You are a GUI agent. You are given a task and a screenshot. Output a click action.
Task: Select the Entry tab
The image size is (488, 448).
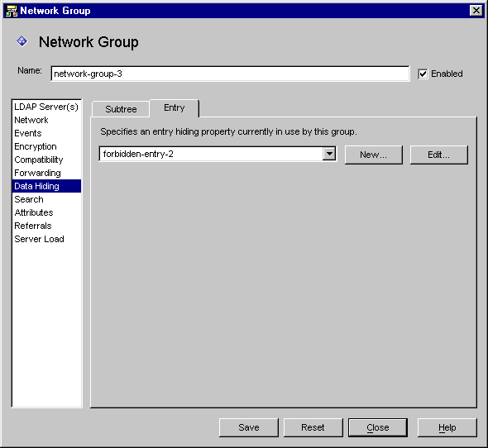(x=175, y=108)
